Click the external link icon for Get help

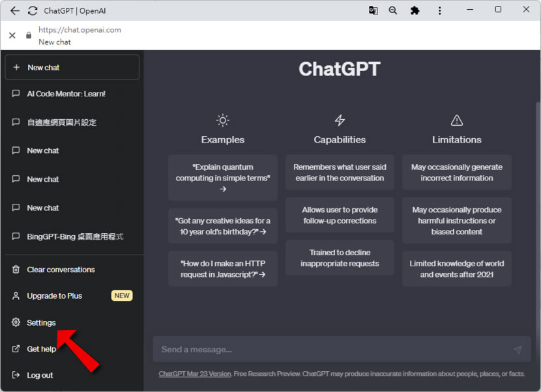pyautogui.click(x=16, y=348)
